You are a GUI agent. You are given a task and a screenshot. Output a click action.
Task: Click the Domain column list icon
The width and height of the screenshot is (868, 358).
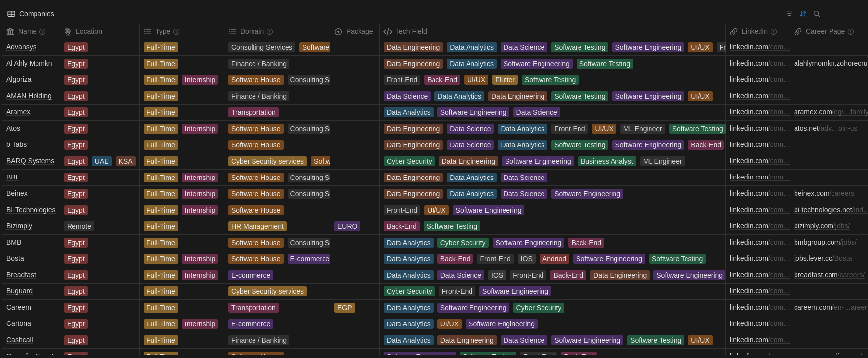tap(232, 32)
